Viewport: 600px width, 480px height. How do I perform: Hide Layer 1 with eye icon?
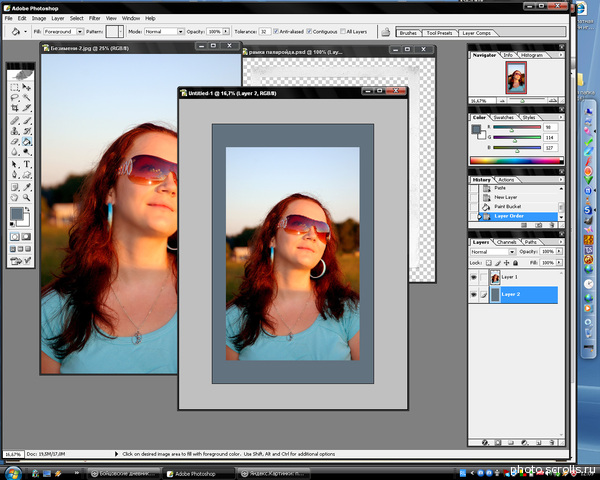point(474,277)
